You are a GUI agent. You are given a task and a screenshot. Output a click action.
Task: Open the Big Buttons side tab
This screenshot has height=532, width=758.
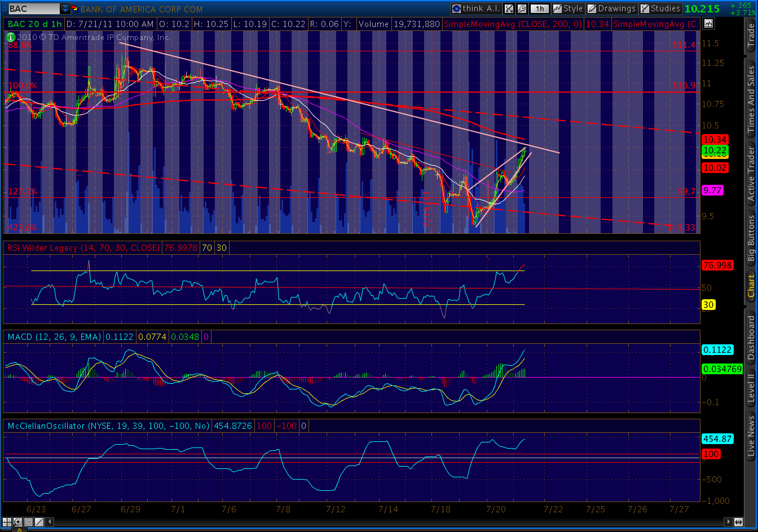(751, 237)
